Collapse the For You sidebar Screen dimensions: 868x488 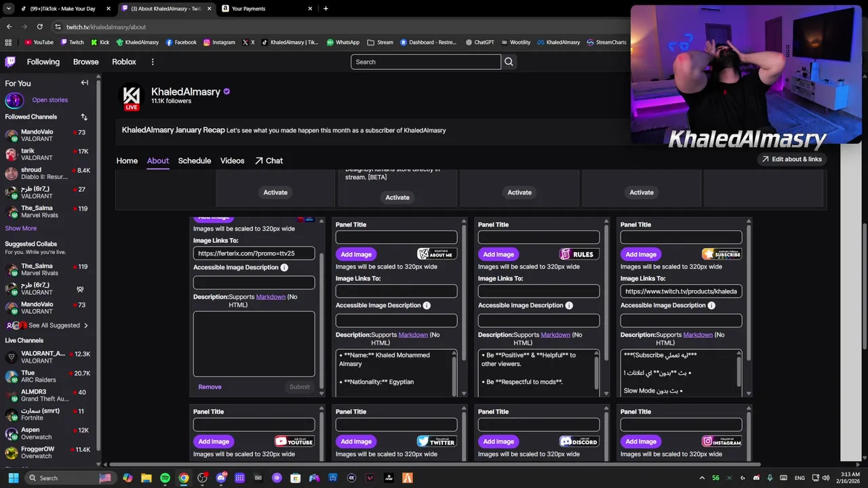(x=85, y=83)
